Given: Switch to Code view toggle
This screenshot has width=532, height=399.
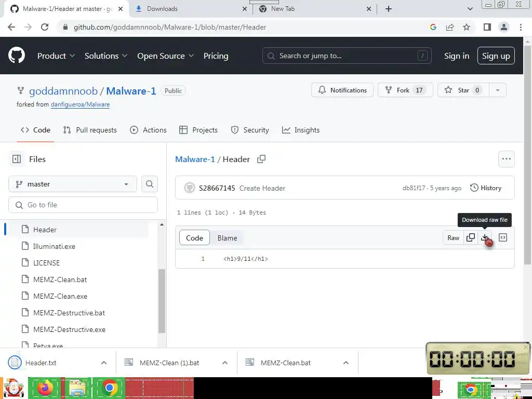Looking at the screenshot, I should (194, 238).
